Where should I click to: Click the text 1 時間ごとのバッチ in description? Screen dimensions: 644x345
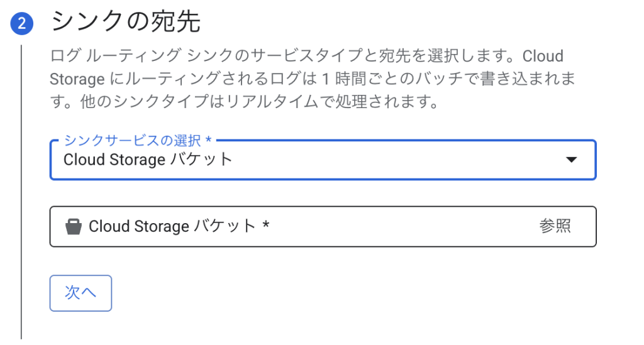point(383,79)
